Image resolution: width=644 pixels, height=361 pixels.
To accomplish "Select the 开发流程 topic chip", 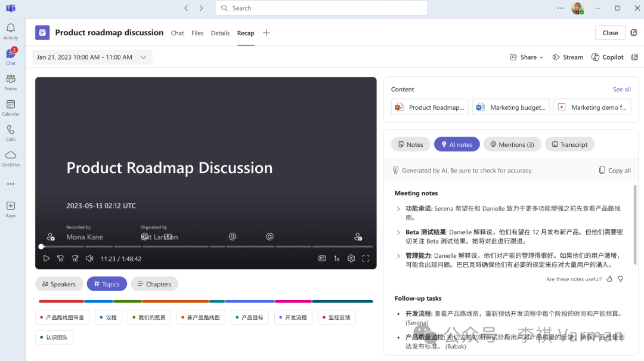I will (293, 317).
